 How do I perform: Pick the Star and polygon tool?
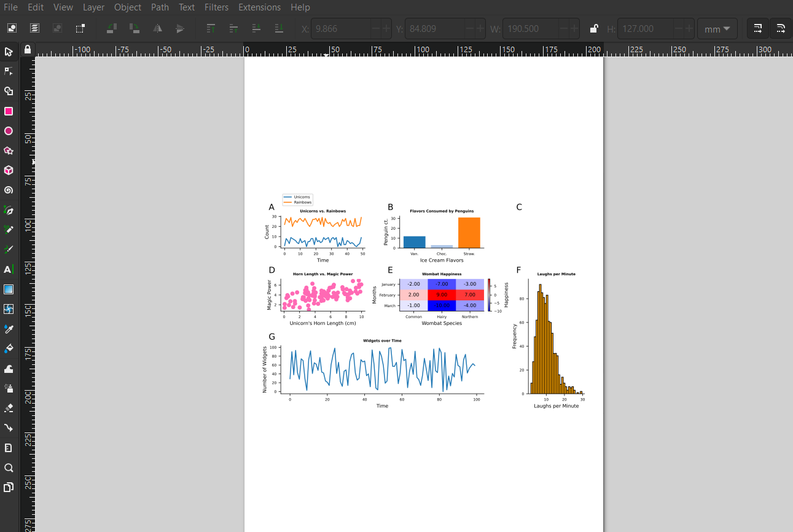(x=9, y=151)
